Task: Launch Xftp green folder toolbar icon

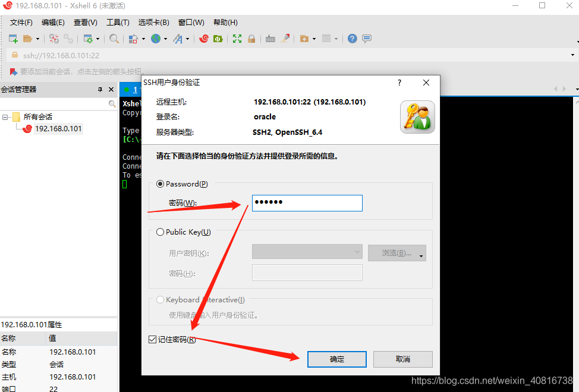Action: tap(218, 39)
